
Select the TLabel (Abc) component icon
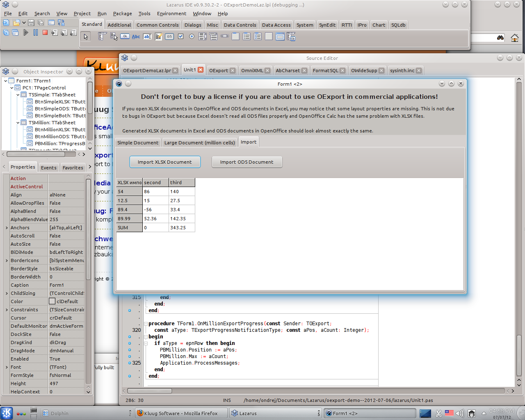[x=135, y=37]
